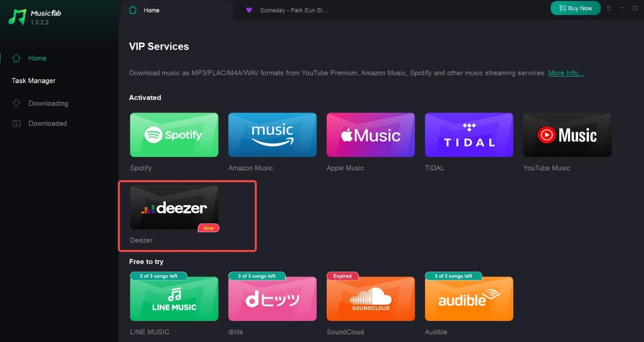Click the LINE MUSIC label text
The image size is (644, 342).
pyautogui.click(x=150, y=332)
